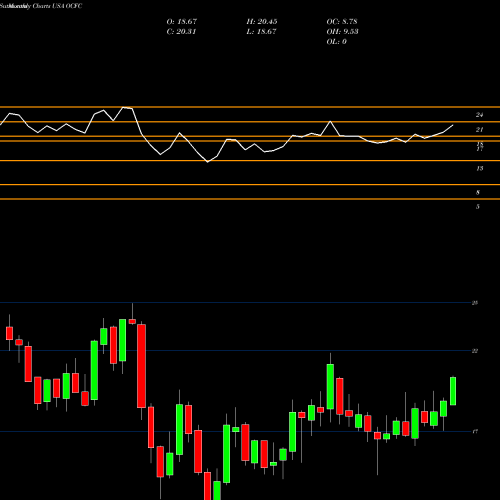Image resolution: width=500 pixels, height=500 pixels.
Task: Click the '24' label on upper axis
Action: coord(479,115)
